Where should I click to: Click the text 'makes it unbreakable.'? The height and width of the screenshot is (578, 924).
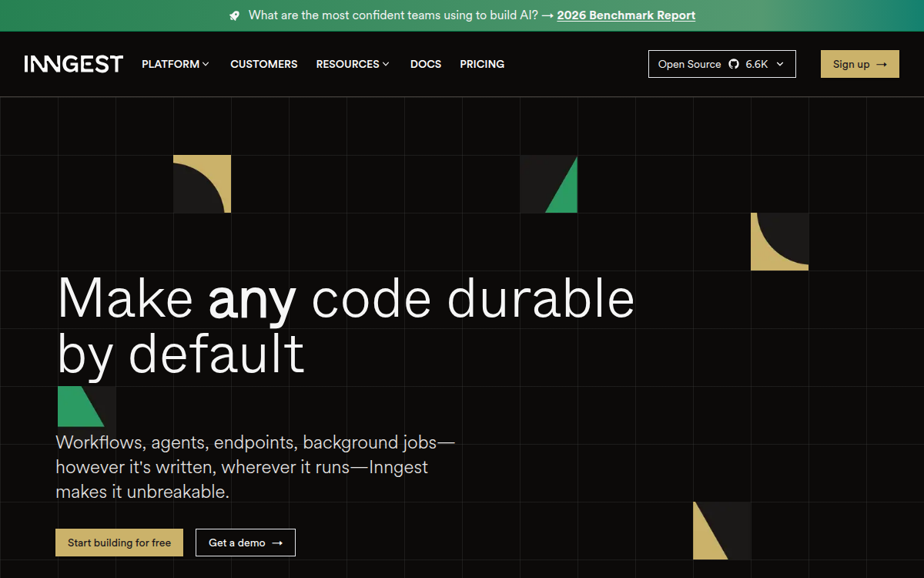click(142, 492)
